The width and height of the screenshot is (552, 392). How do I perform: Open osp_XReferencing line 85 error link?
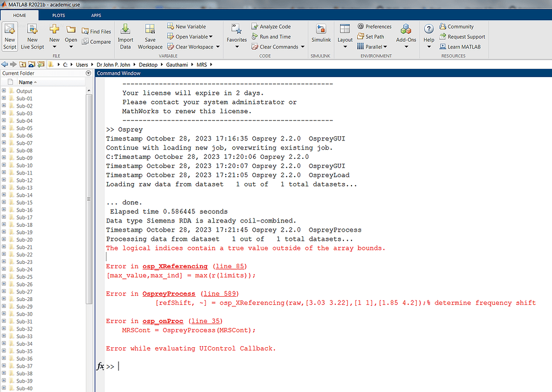(175, 266)
